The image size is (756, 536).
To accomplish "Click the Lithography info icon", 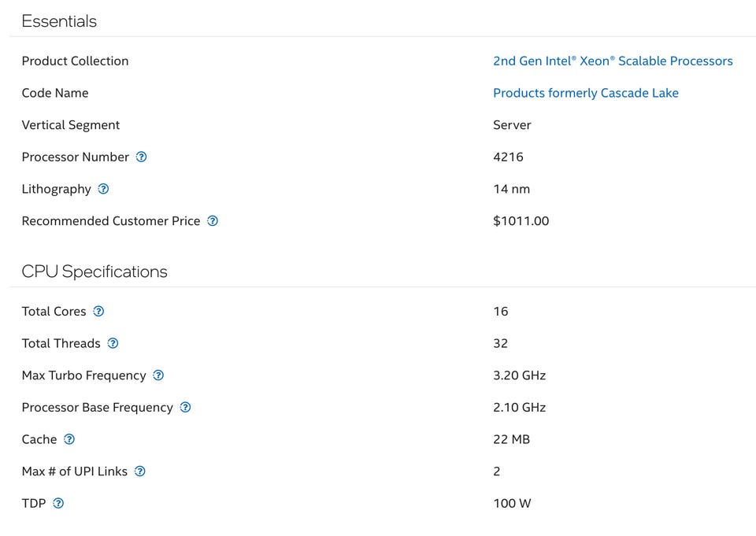I will pos(103,189).
